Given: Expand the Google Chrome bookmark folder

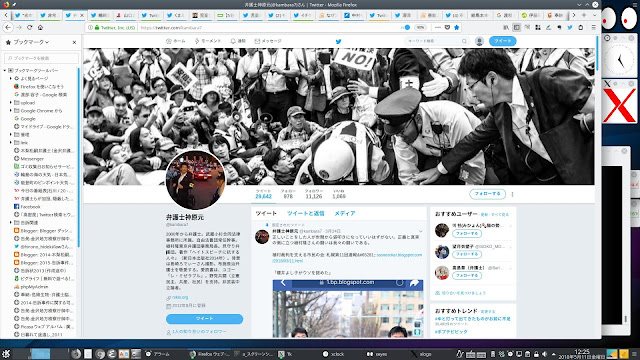Looking at the screenshot, I should point(11,111).
